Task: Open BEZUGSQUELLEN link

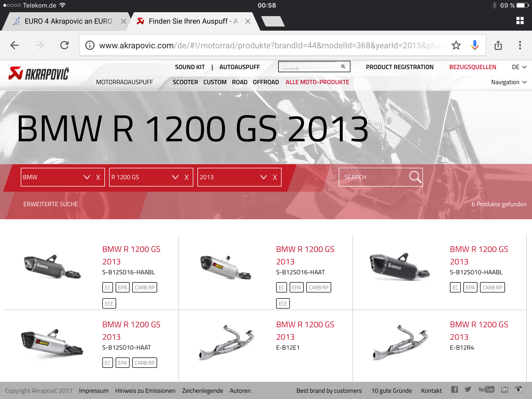Action: tap(473, 67)
